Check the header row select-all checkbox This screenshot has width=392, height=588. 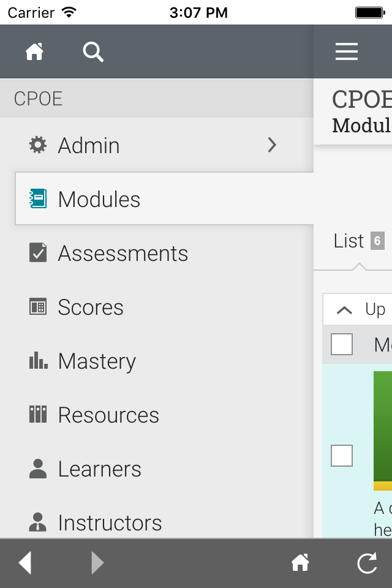click(342, 344)
